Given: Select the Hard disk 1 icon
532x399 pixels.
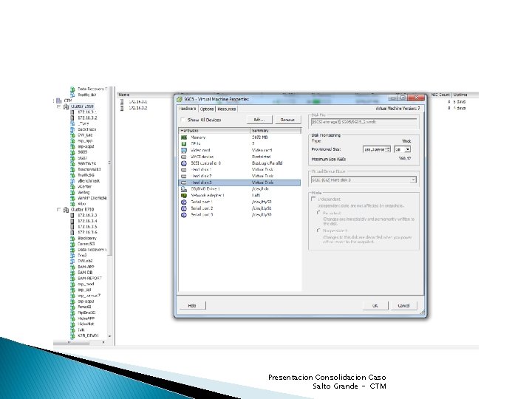Looking at the screenshot, I should click(184, 170).
